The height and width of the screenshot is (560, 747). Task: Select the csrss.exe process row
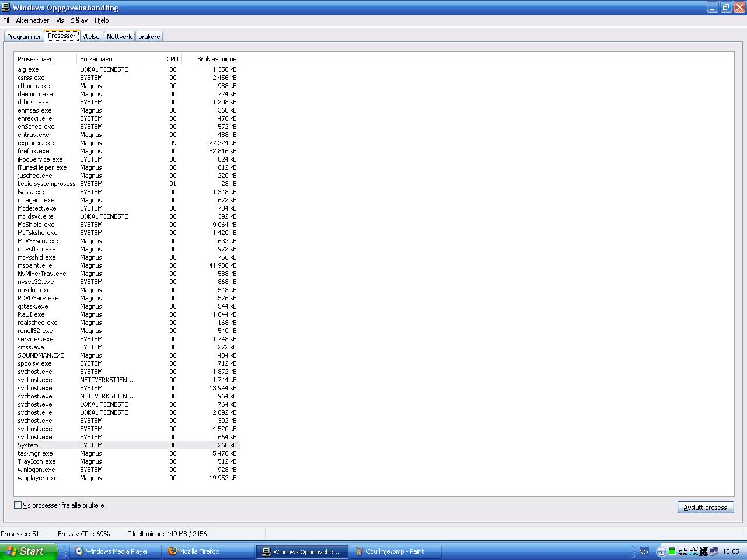(127, 78)
